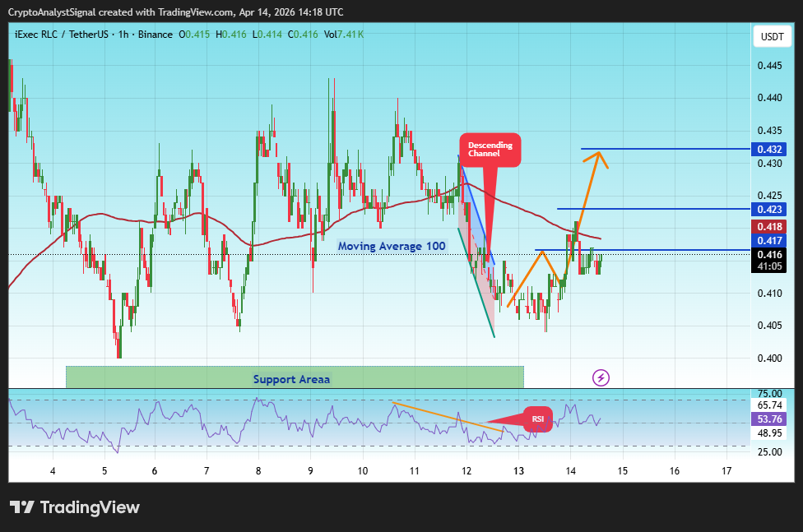Click the close value C0.416
The height and width of the screenshot is (532, 803).
[303, 35]
